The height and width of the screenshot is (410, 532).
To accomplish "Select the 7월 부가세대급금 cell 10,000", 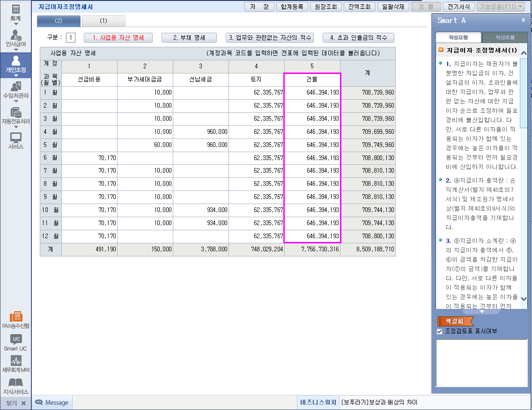I will [145, 171].
